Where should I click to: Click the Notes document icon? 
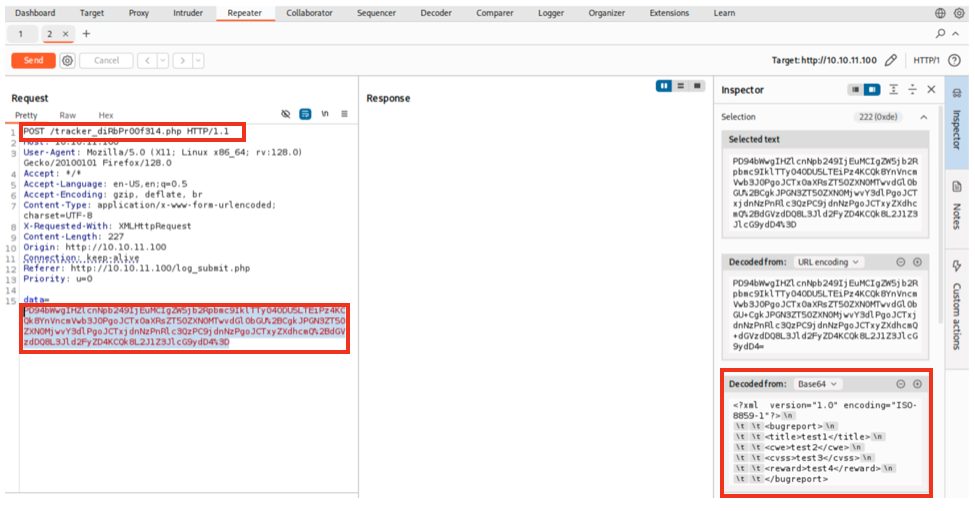tap(956, 187)
